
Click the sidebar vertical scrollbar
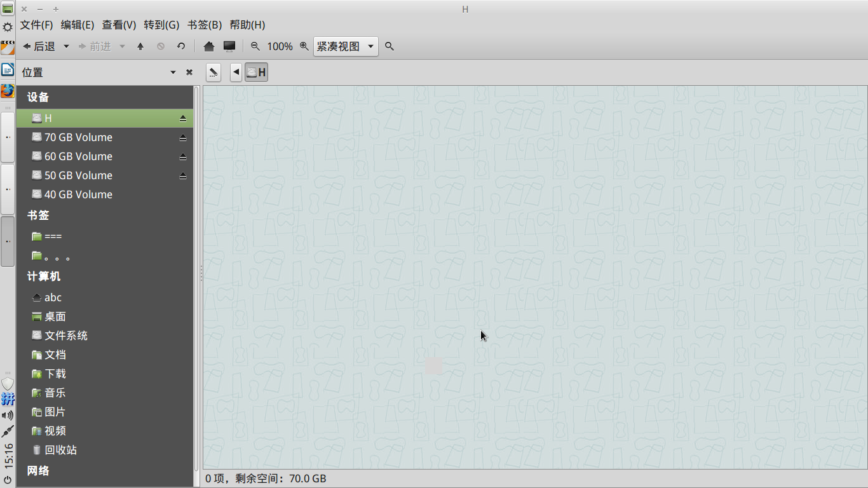coord(196,278)
